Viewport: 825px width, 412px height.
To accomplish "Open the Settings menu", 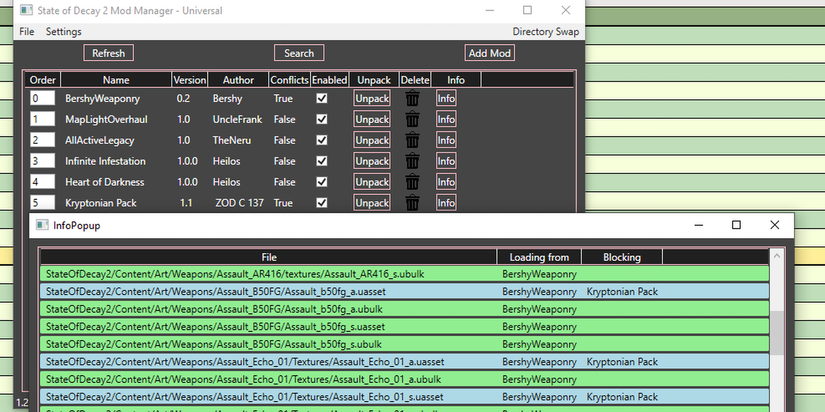I will pos(63,32).
